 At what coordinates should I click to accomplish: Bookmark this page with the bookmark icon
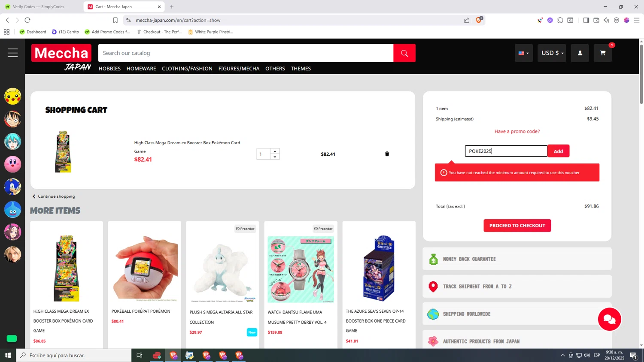pyautogui.click(x=115, y=20)
